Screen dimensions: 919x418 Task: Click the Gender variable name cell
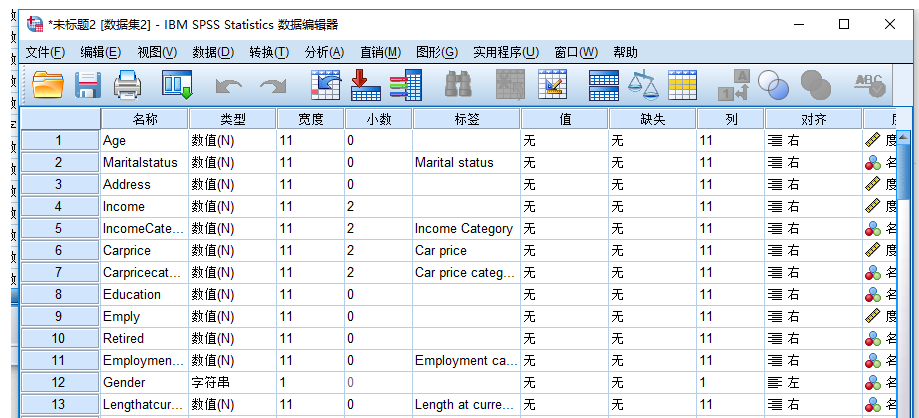coord(145,382)
